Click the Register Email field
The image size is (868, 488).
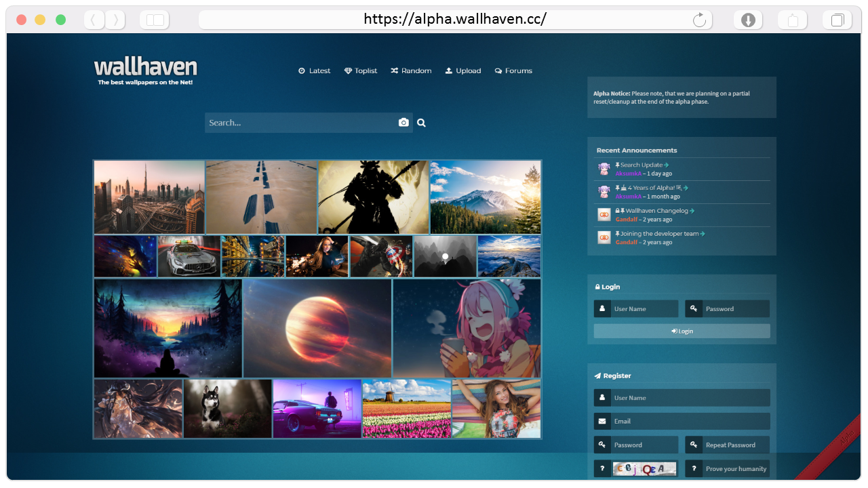click(682, 421)
